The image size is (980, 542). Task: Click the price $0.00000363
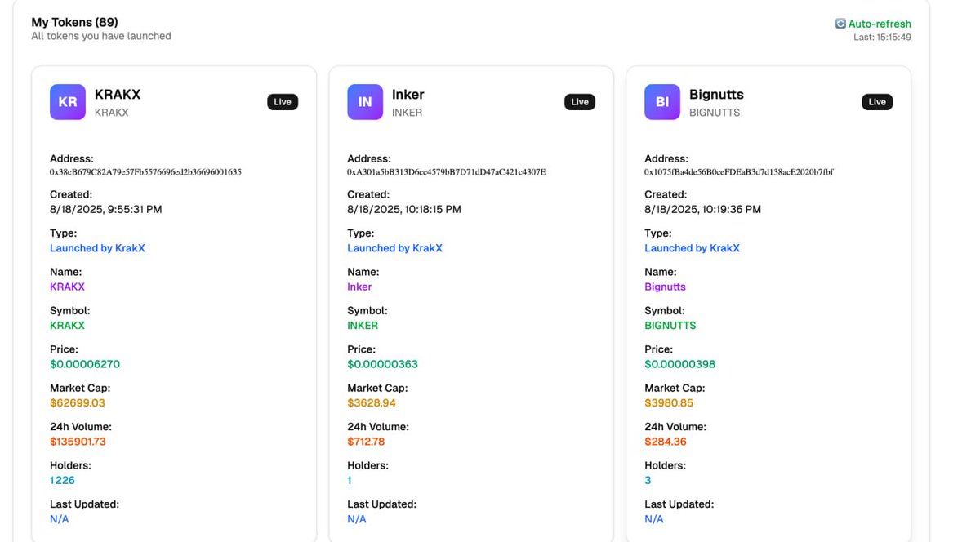coord(382,364)
